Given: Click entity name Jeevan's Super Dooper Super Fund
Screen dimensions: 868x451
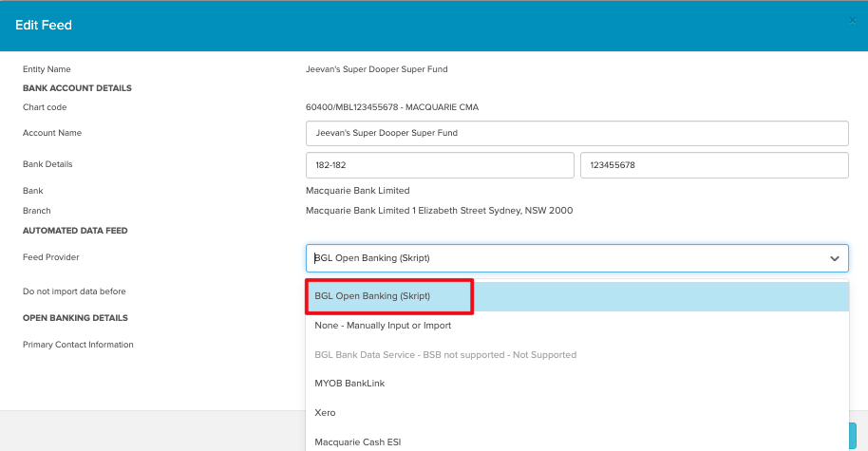Looking at the screenshot, I should 376,69.
